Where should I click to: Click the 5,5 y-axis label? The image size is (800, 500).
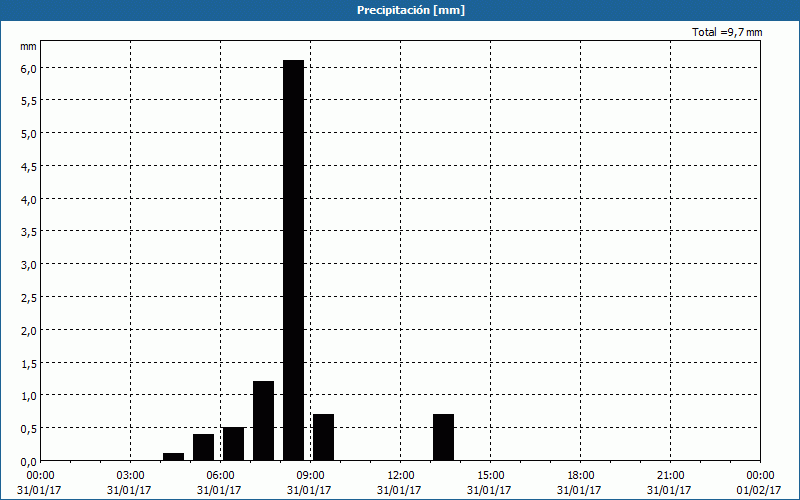coord(29,102)
